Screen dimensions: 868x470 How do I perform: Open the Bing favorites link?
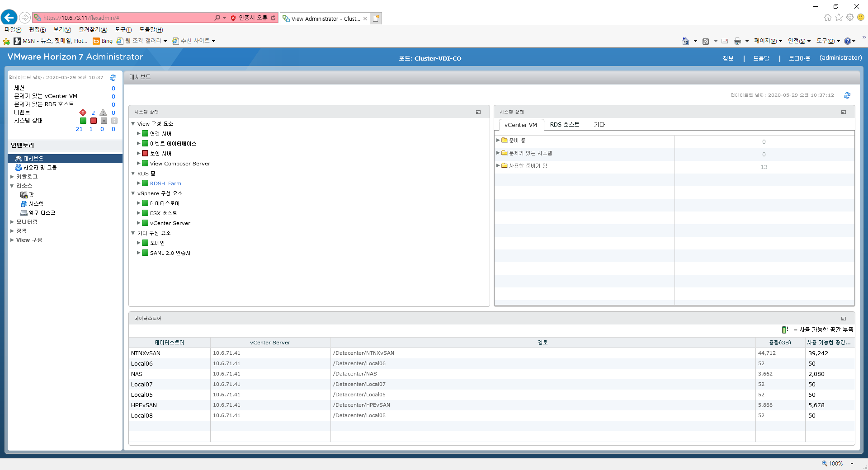point(103,41)
